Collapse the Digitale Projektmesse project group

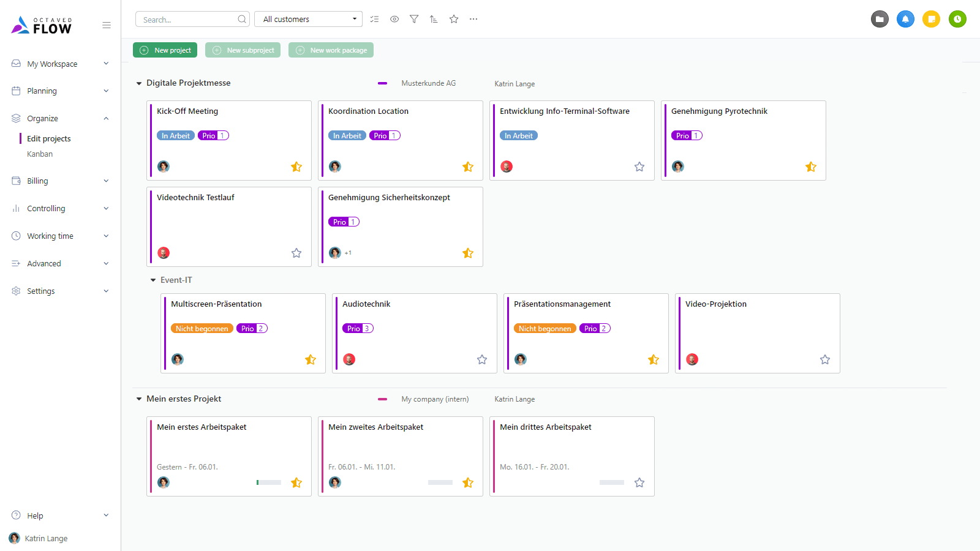tap(139, 83)
